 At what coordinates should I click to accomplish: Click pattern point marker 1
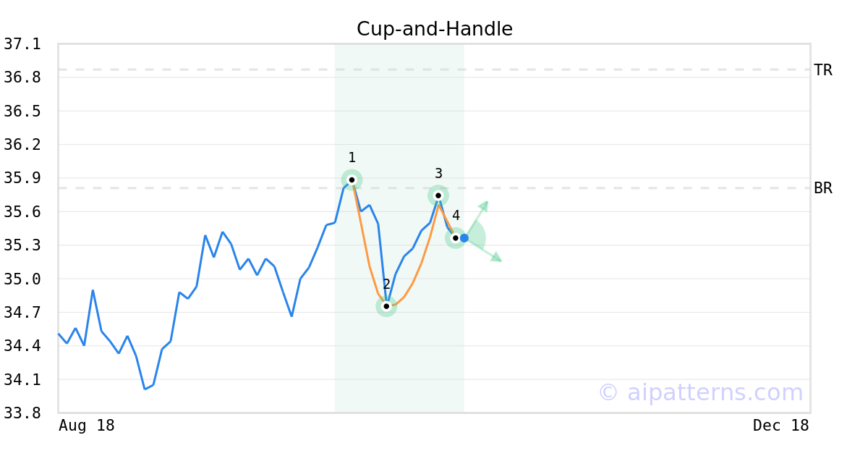(x=352, y=180)
